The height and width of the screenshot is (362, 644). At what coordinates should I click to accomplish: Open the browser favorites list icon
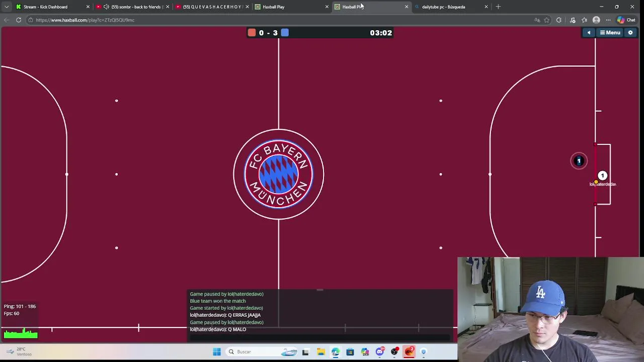pyautogui.click(x=584, y=20)
